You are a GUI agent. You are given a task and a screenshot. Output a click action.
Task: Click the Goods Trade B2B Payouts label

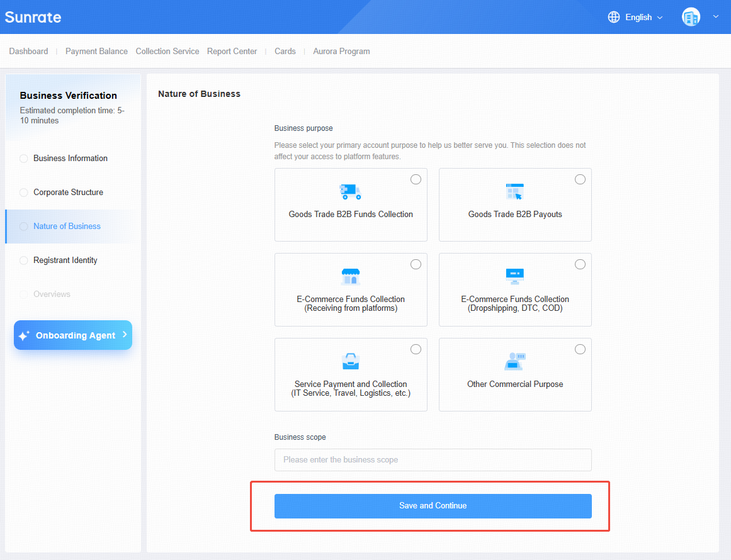(x=514, y=215)
